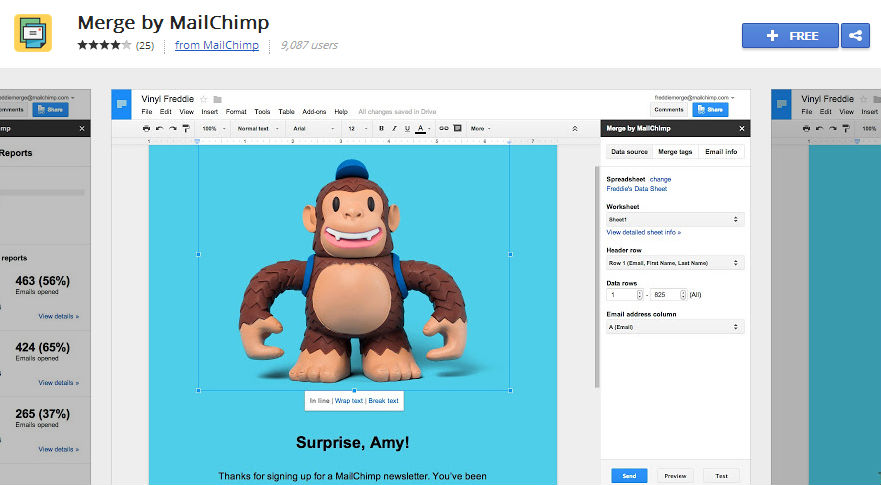
Task: Click the Test button in sidebar
Action: pos(721,476)
